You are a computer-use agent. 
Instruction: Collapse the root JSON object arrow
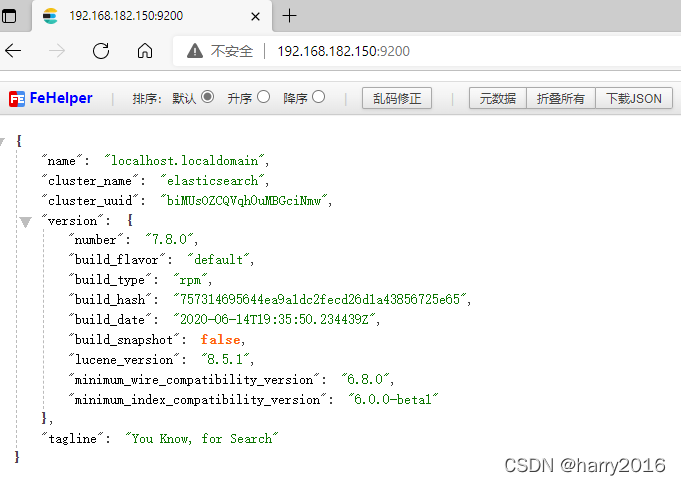pyautogui.click(x=3, y=141)
